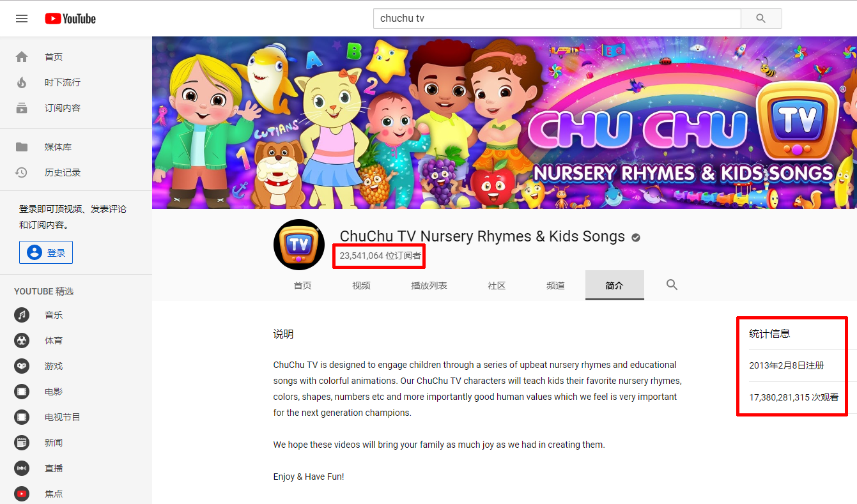Browse the 音乐 music category

[x=54, y=315]
